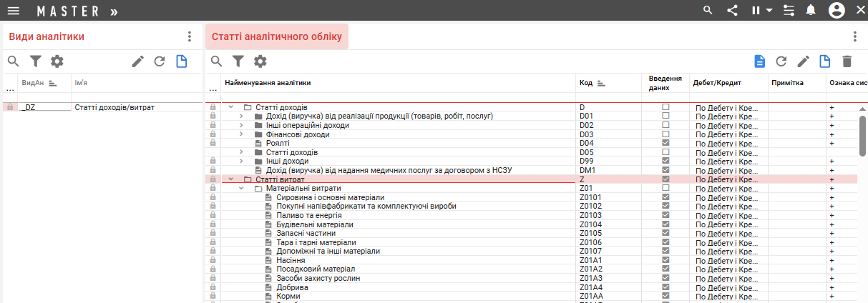The height and width of the screenshot is (303, 868).
Task: Toggle Введення даних checkbox for Z01A2
Action: coord(665,269)
